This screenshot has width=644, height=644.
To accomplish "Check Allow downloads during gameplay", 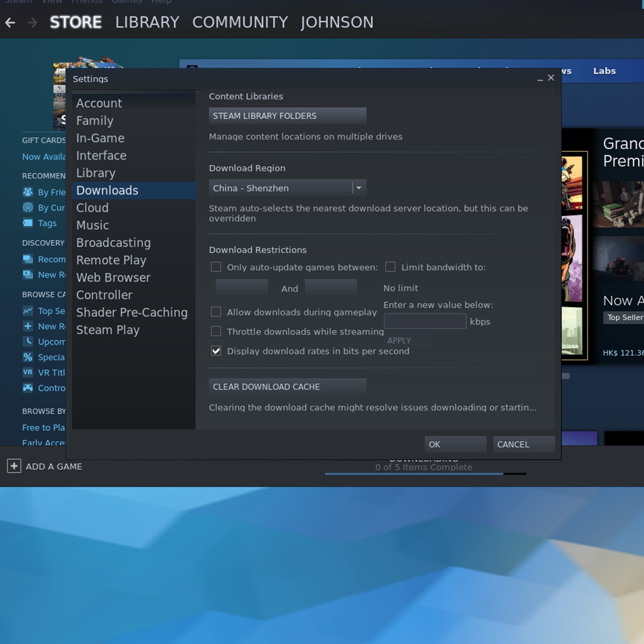I will tap(216, 312).
